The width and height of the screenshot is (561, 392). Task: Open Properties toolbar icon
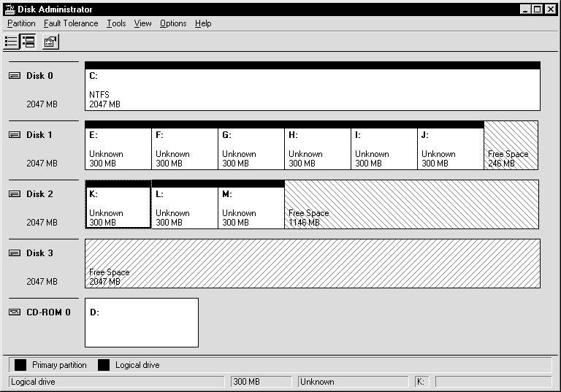click(50, 42)
